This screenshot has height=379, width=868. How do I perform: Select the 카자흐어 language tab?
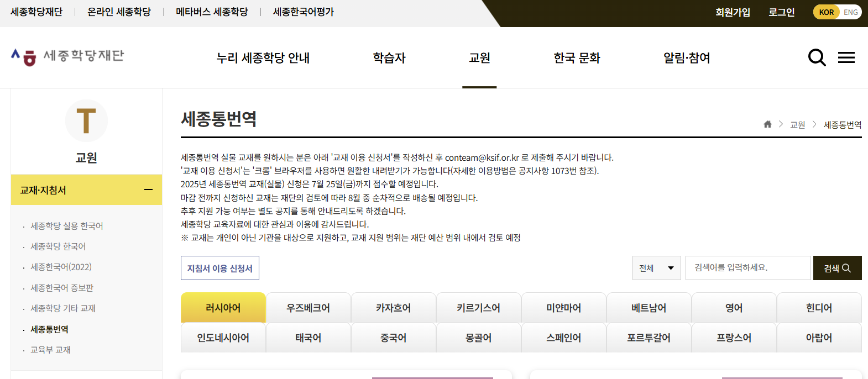394,308
